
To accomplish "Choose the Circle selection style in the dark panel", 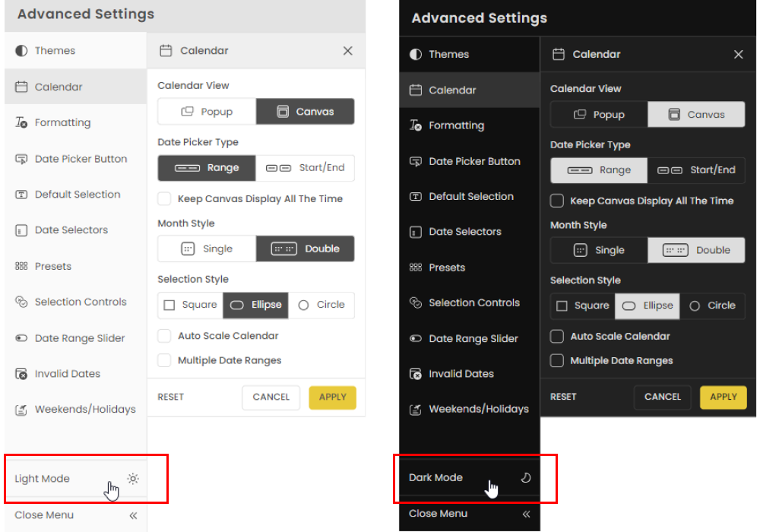I will coord(713,306).
